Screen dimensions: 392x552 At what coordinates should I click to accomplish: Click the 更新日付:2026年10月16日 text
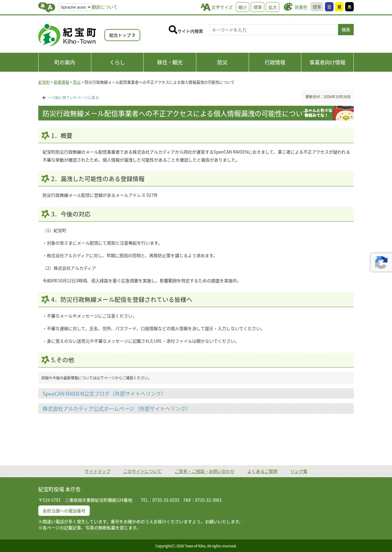[328, 97]
